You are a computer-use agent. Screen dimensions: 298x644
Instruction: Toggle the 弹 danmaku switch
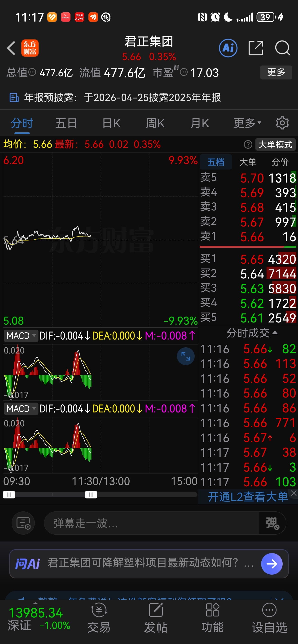point(272,523)
